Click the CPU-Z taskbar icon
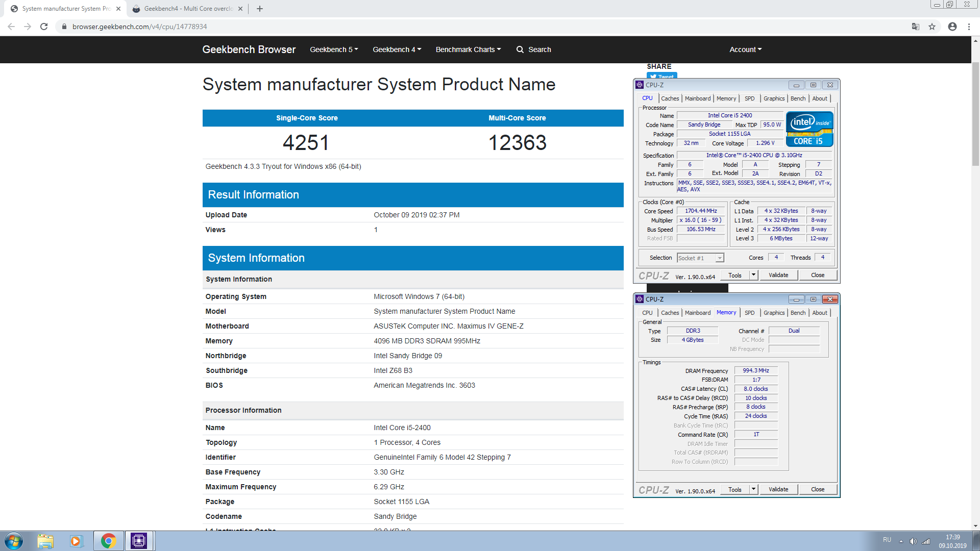 (139, 541)
